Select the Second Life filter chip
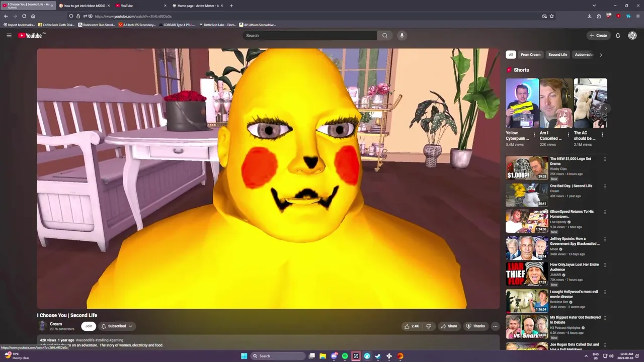Viewport: 644px width, 362px height. (x=557, y=55)
